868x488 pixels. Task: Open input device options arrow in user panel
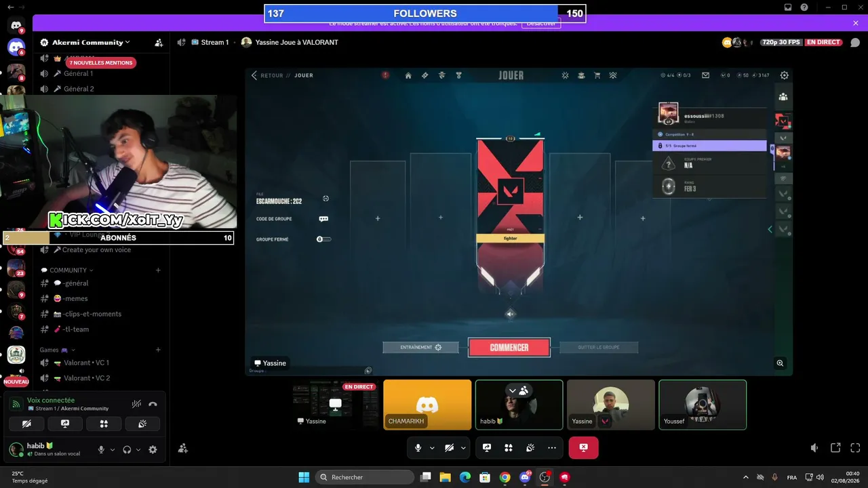(113, 449)
